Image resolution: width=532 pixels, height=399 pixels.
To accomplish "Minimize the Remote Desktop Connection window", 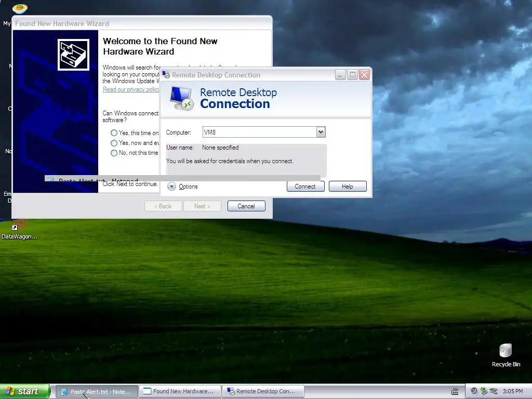I will (340, 75).
